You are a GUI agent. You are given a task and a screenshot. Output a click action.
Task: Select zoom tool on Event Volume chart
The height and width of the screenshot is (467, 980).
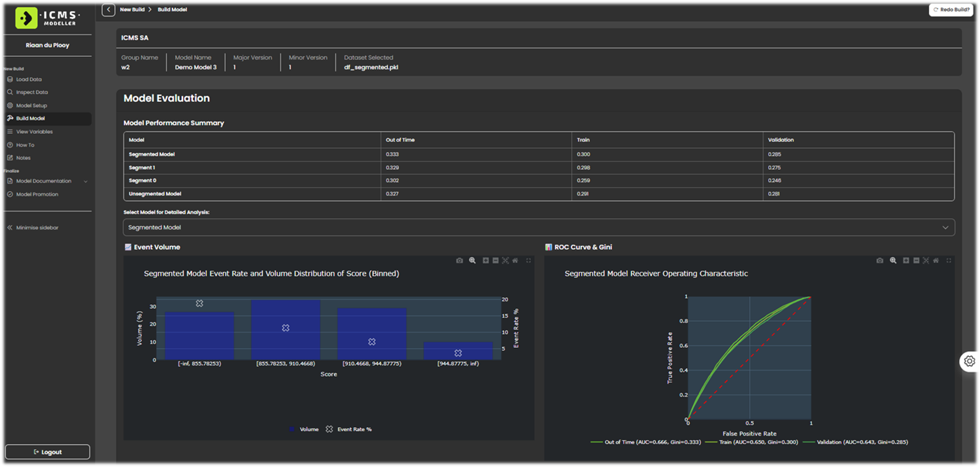click(x=472, y=260)
